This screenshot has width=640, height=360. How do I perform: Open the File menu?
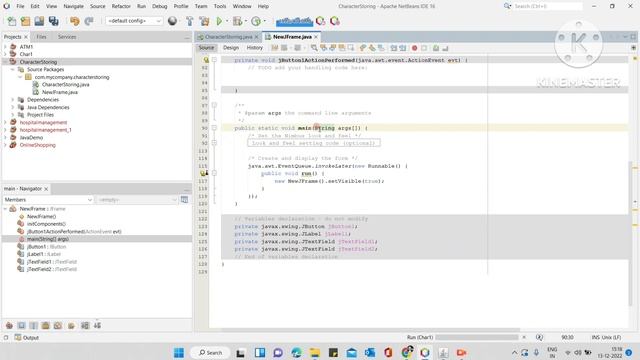click(x=20, y=6)
